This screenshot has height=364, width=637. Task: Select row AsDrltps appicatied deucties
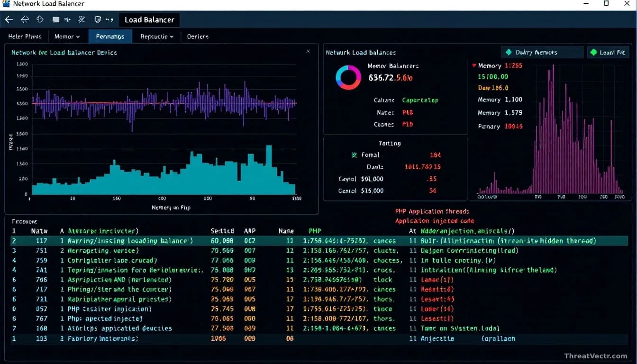coord(318,328)
